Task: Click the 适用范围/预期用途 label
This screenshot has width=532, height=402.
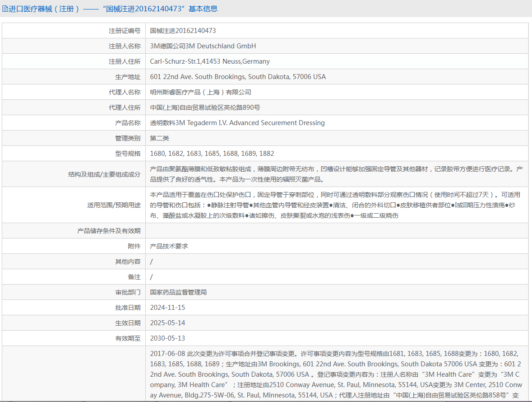Action: [x=114, y=205]
